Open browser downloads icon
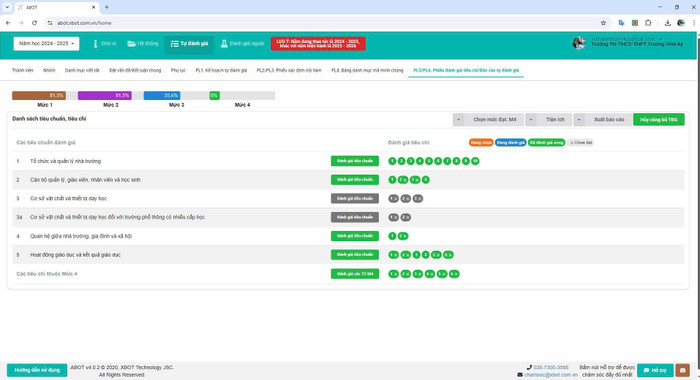 (x=667, y=23)
